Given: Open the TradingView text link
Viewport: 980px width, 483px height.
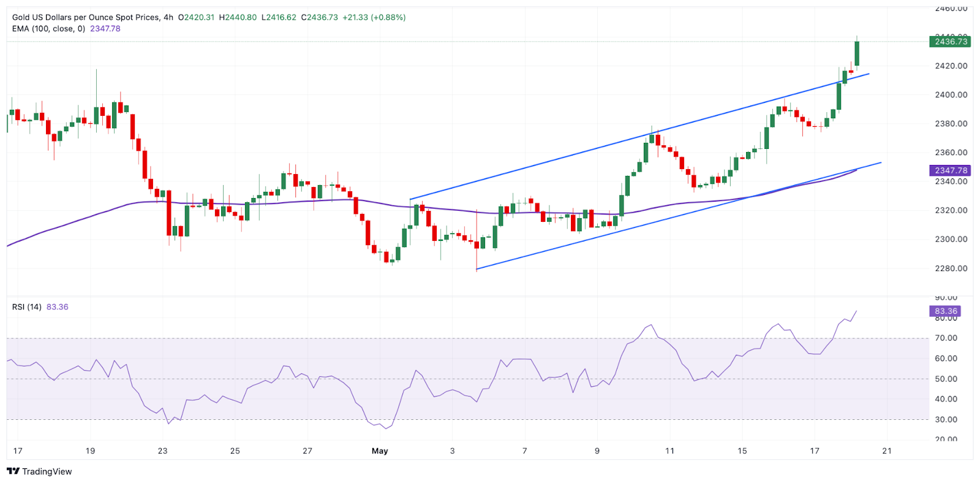Looking at the screenshot, I should [47, 471].
